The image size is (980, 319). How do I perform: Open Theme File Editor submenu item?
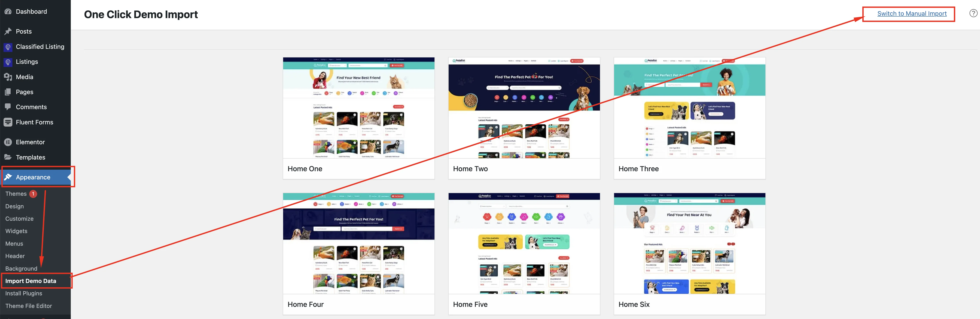pos(29,306)
